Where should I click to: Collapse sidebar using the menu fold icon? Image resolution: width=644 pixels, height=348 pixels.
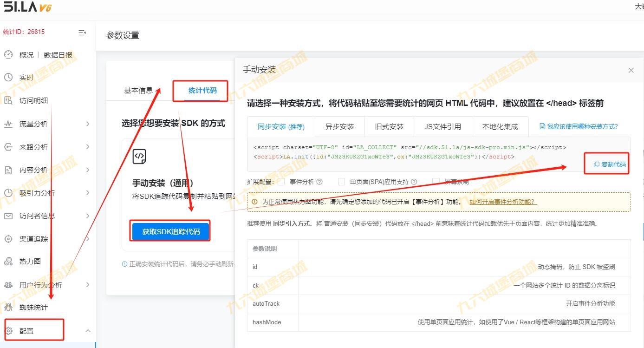(x=82, y=33)
